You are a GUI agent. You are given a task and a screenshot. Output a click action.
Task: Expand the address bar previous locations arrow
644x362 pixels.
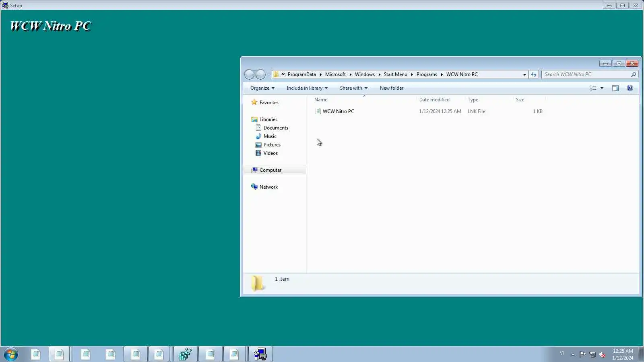point(524,74)
